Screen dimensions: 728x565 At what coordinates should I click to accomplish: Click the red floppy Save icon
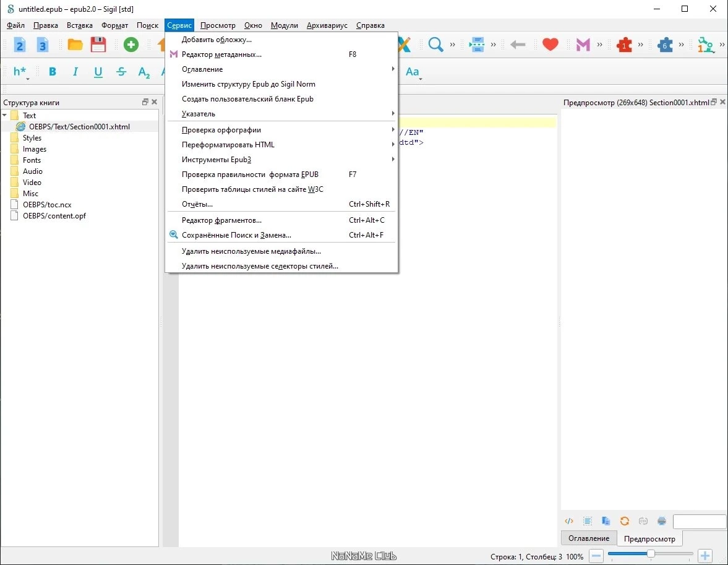coord(98,45)
